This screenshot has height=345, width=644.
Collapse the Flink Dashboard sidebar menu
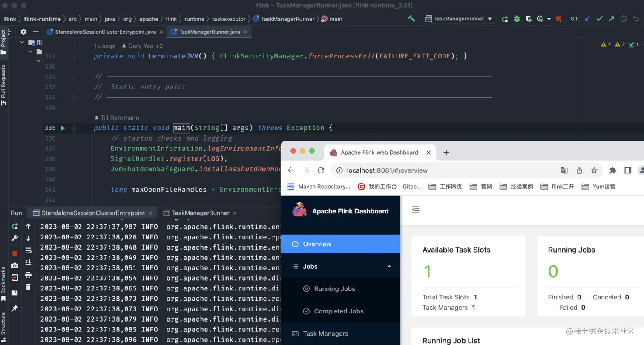(416, 210)
